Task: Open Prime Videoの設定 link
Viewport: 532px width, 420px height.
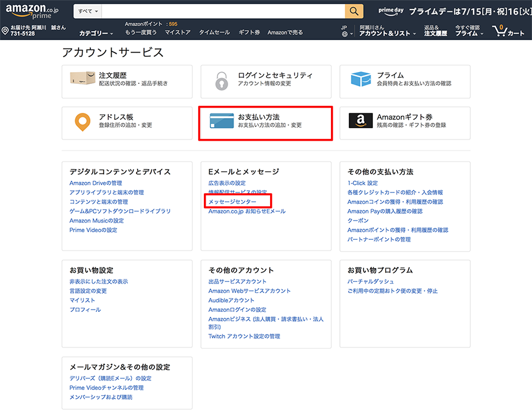Action: point(93,230)
